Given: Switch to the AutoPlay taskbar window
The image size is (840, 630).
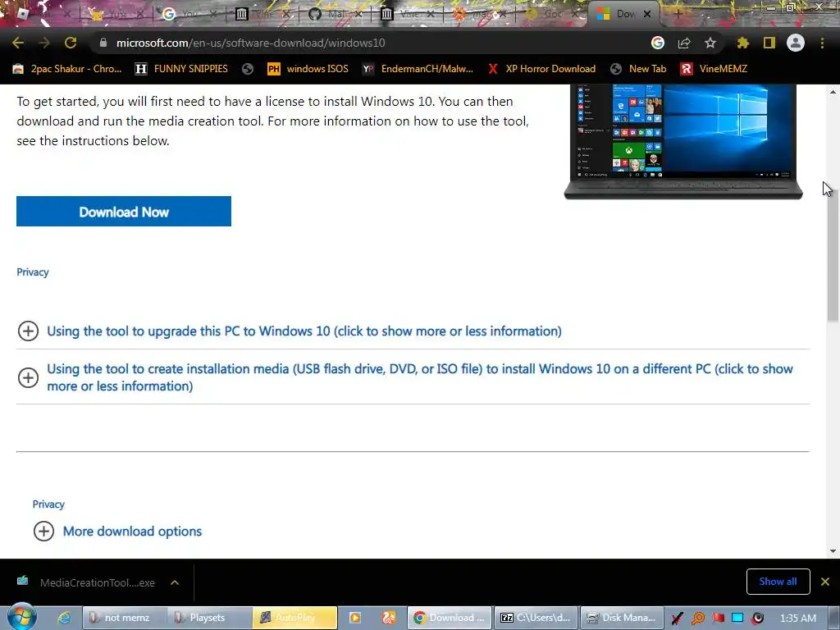Looking at the screenshot, I should click(x=294, y=618).
